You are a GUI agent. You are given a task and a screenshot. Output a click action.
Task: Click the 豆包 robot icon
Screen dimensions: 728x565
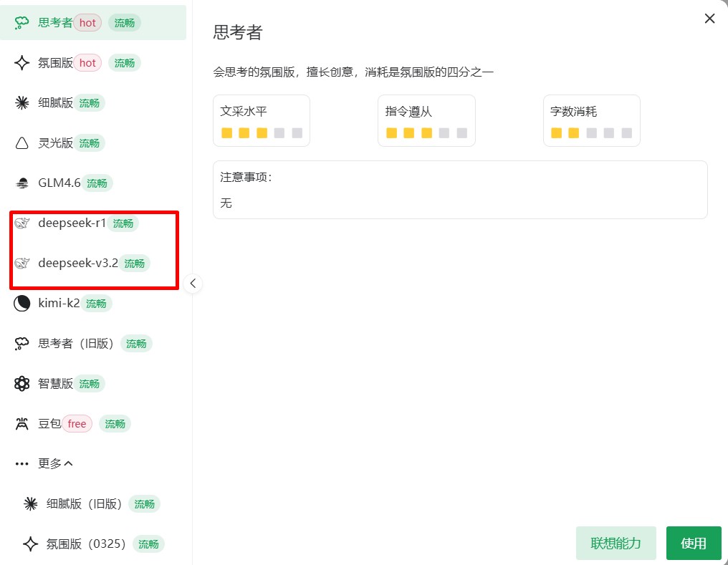(21, 423)
